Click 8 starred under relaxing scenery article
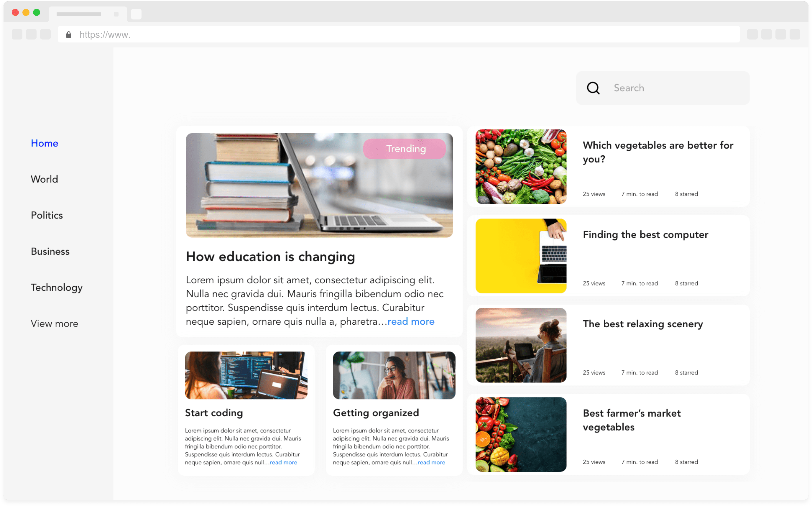 pos(686,373)
